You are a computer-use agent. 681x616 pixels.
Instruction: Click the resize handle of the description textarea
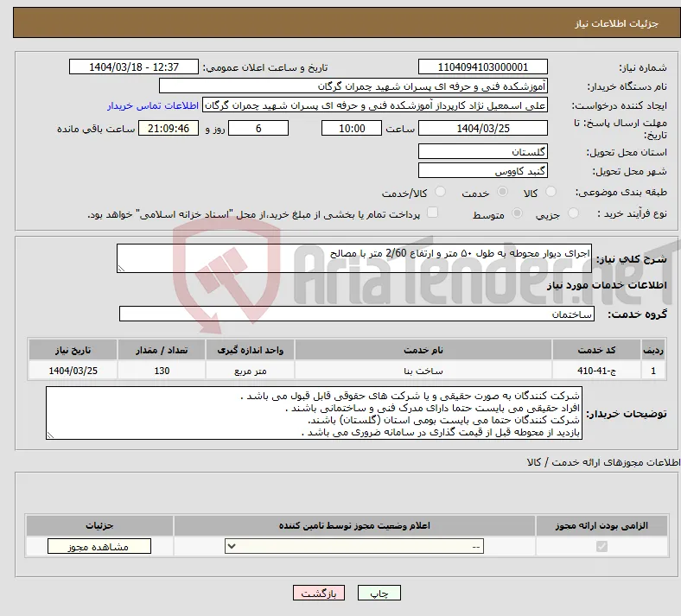pos(121,269)
